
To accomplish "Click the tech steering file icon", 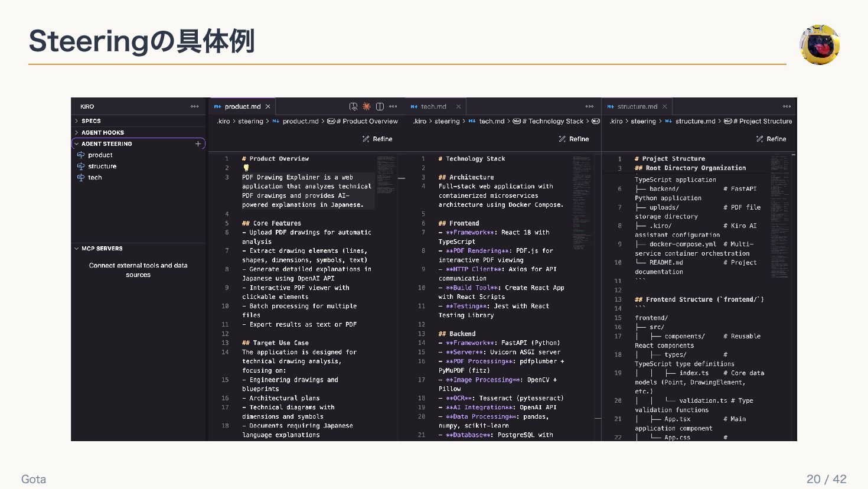I will 81,177.
